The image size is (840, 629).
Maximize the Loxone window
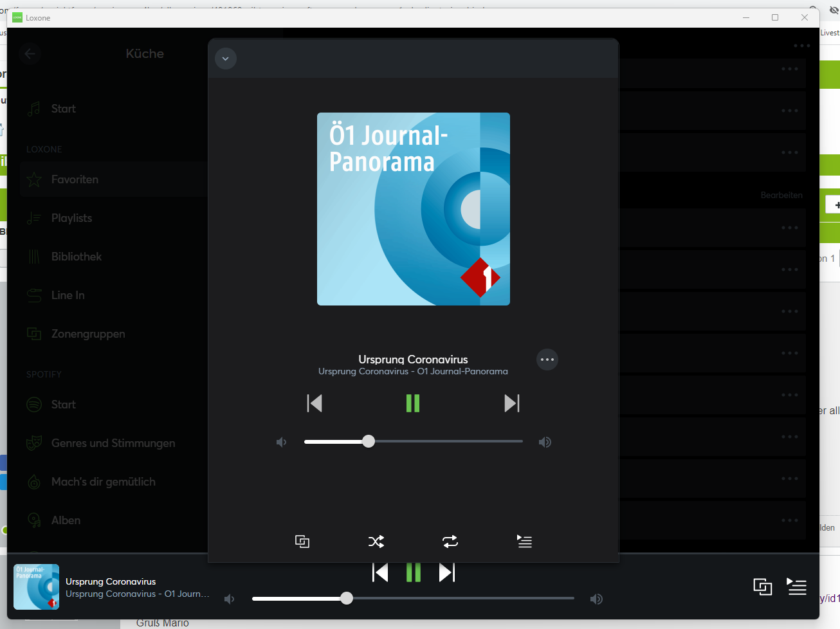[775, 17]
